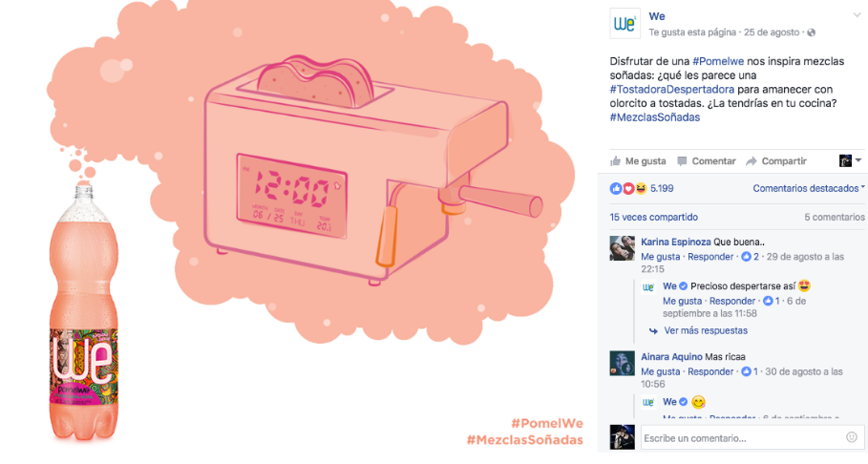868x464 pixels.
Task: Open the emoji picker in comment box
Action: click(x=852, y=437)
